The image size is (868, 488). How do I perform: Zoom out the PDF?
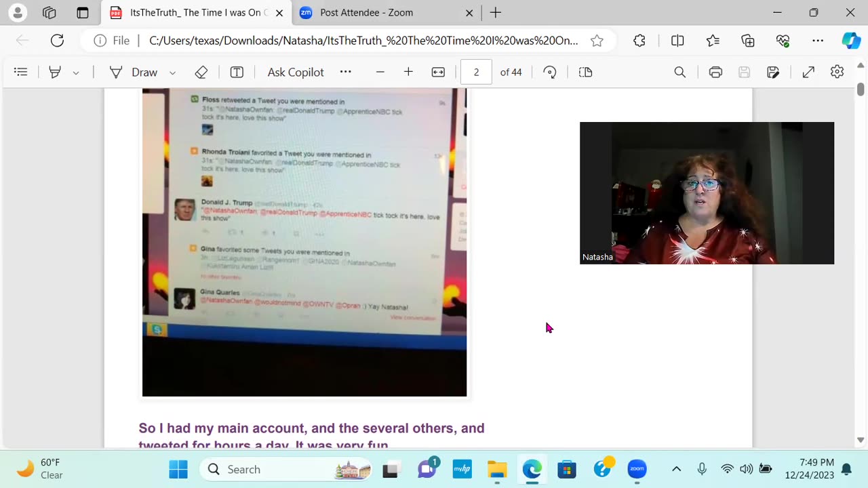point(380,72)
